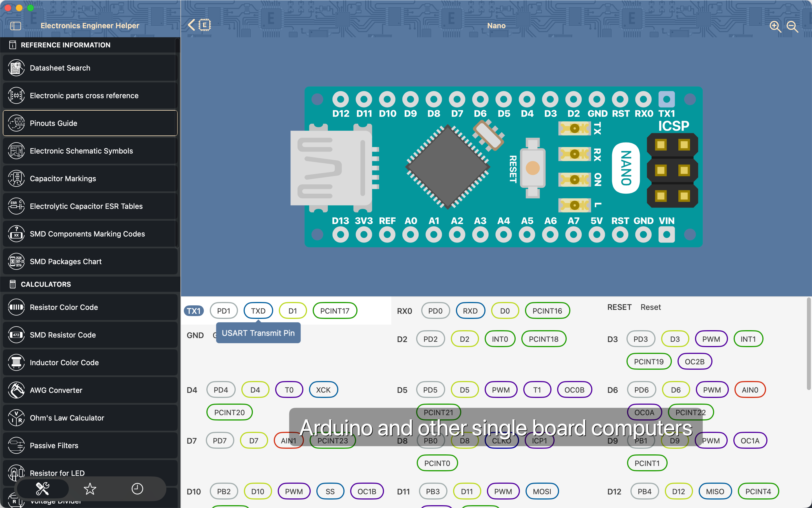
Task: Select the Pinouts Guide icon
Action: pos(16,123)
